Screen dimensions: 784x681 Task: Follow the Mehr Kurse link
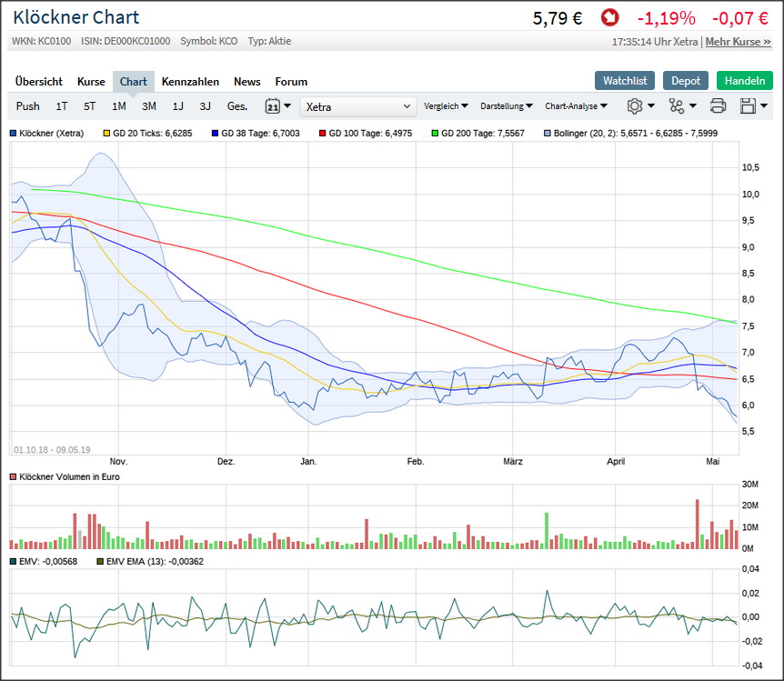pos(738,42)
